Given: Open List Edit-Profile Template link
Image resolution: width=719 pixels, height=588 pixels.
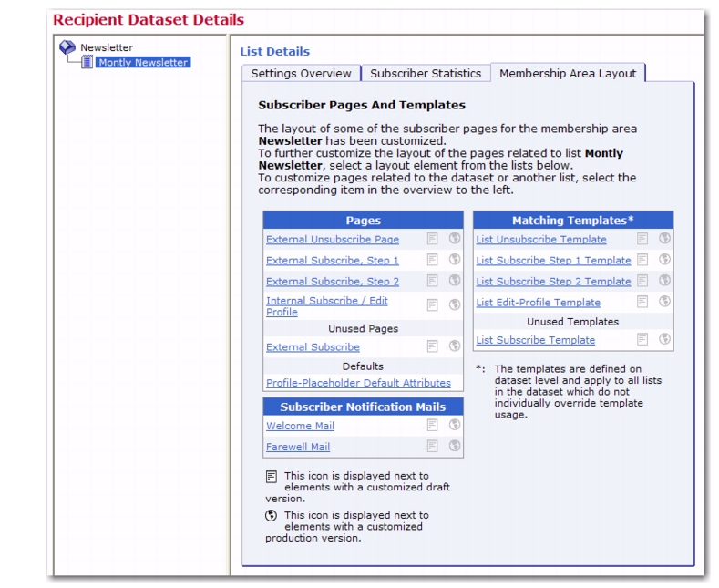Looking at the screenshot, I should pyautogui.click(x=538, y=303).
